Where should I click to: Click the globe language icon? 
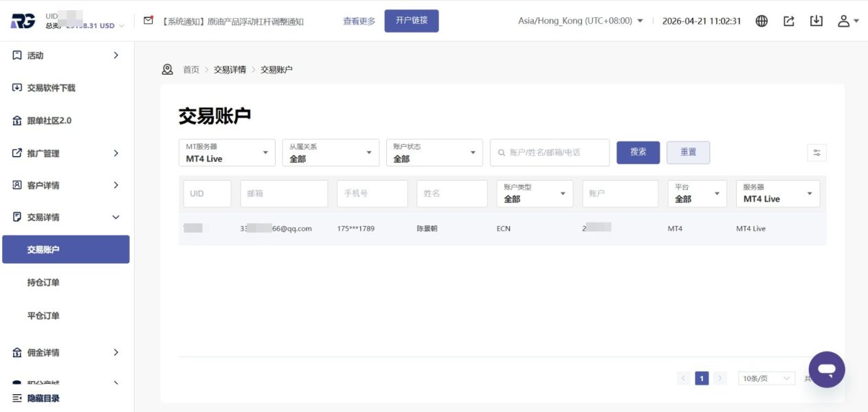(761, 21)
